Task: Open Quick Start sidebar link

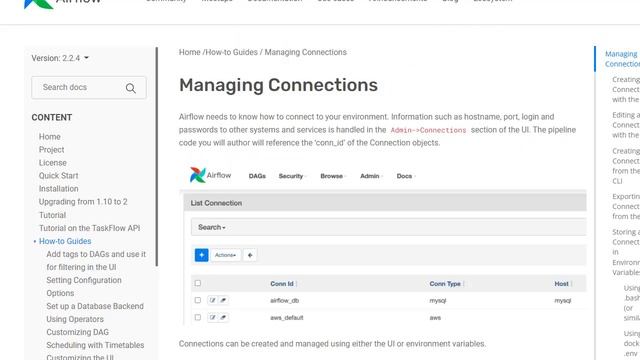Action: point(58,176)
